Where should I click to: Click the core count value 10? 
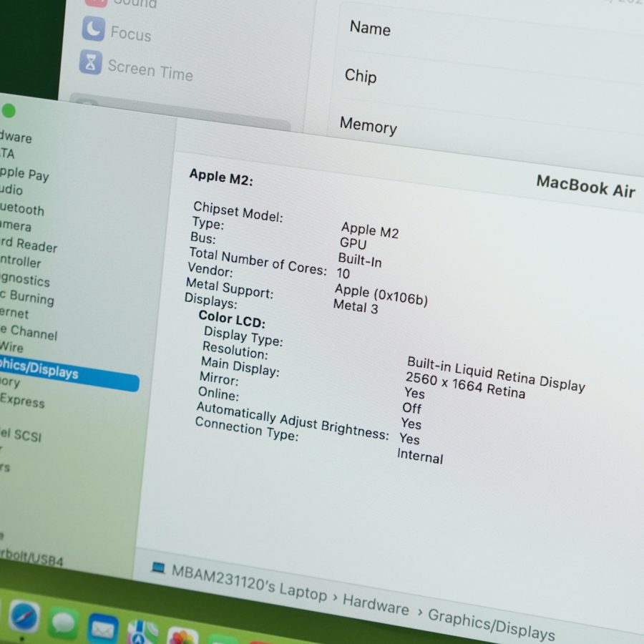[x=343, y=273]
